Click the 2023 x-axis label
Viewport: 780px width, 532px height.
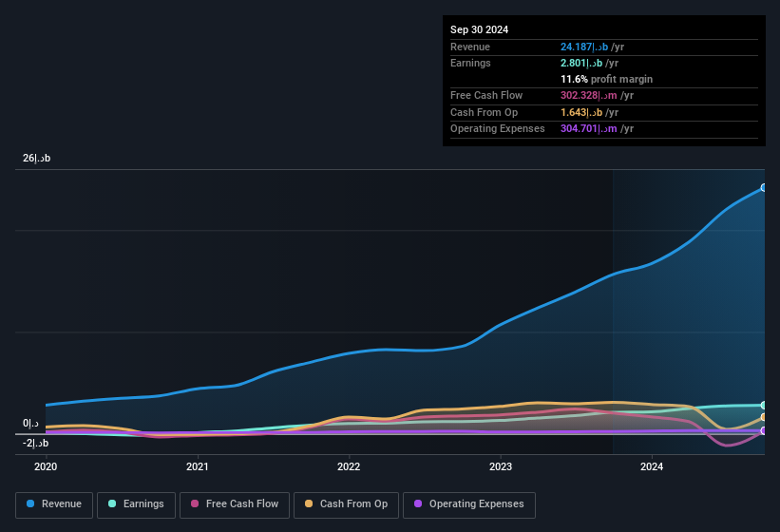[x=501, y=466]
